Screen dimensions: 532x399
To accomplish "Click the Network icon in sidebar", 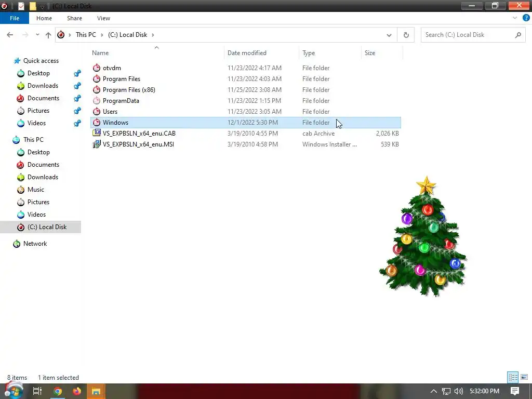I will pos(17,244).
